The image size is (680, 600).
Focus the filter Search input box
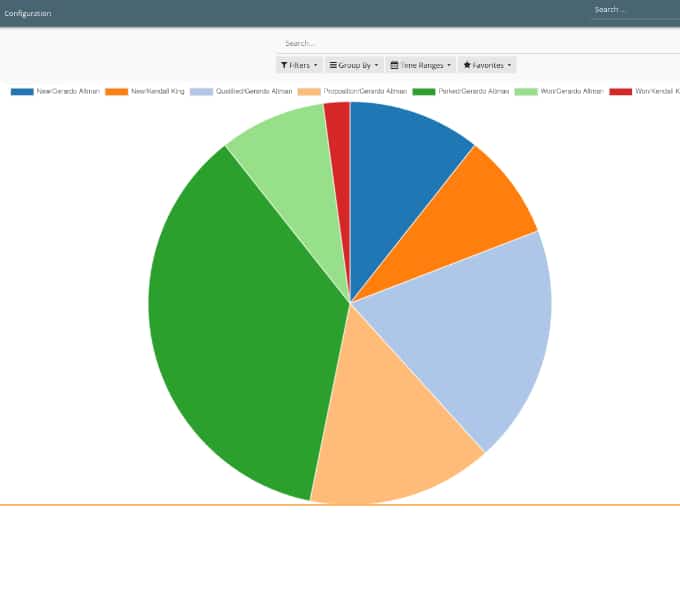[x=479, y=43]
